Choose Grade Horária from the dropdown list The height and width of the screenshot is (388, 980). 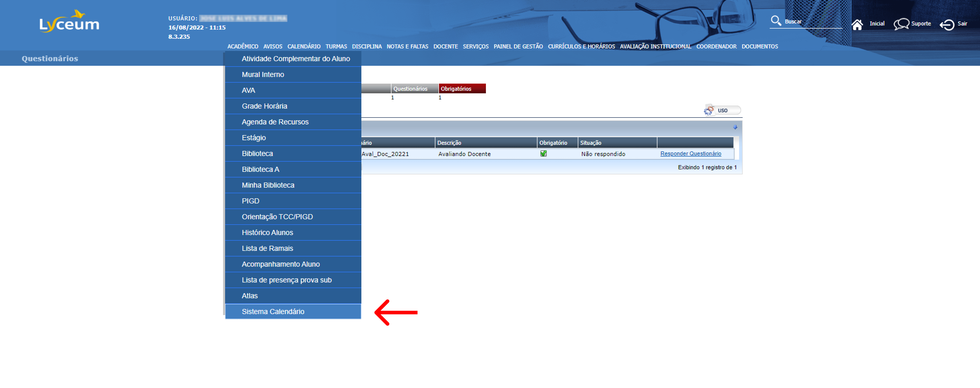pyautogui.click(x=264, y=106)
